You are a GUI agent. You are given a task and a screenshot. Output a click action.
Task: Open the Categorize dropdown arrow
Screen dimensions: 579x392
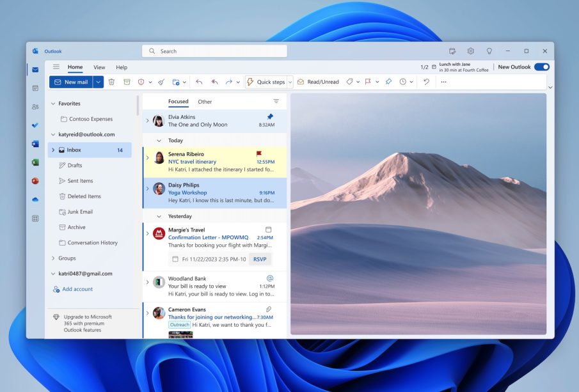coord(358,82)
